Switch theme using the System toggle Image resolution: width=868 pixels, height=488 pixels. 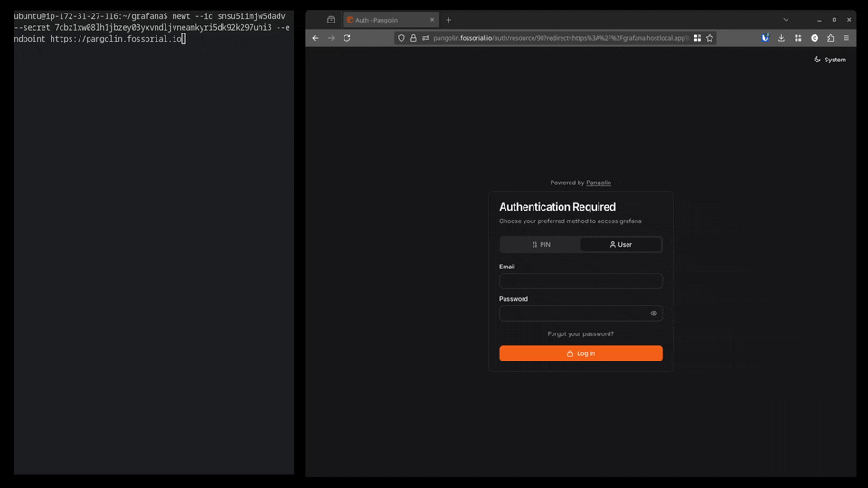829,60
